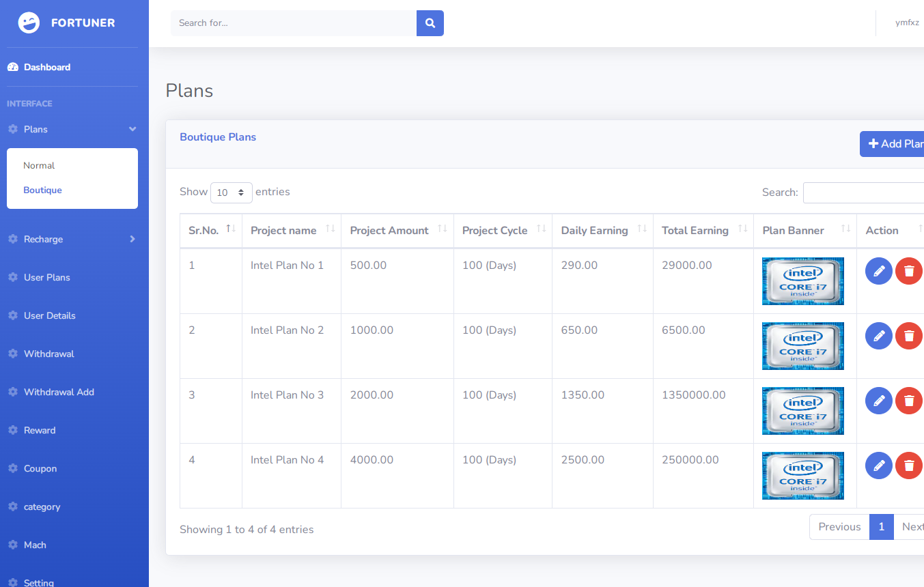Sort table by Sr.No. column arrows
Image resolution: width=924 pixels, height=587 pixels.
tap(231, 229)
